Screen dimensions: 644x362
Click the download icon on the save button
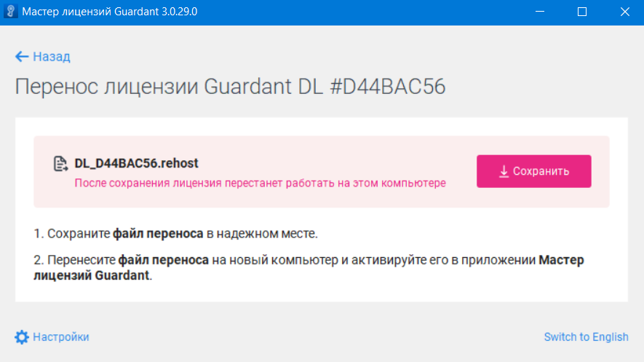(x=504, y=171)
